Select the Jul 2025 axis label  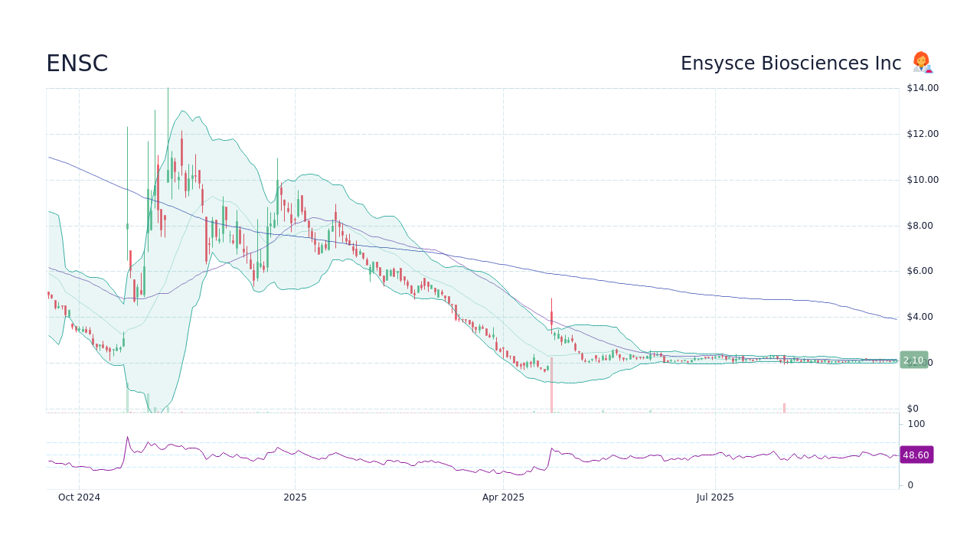click(715, 497)
